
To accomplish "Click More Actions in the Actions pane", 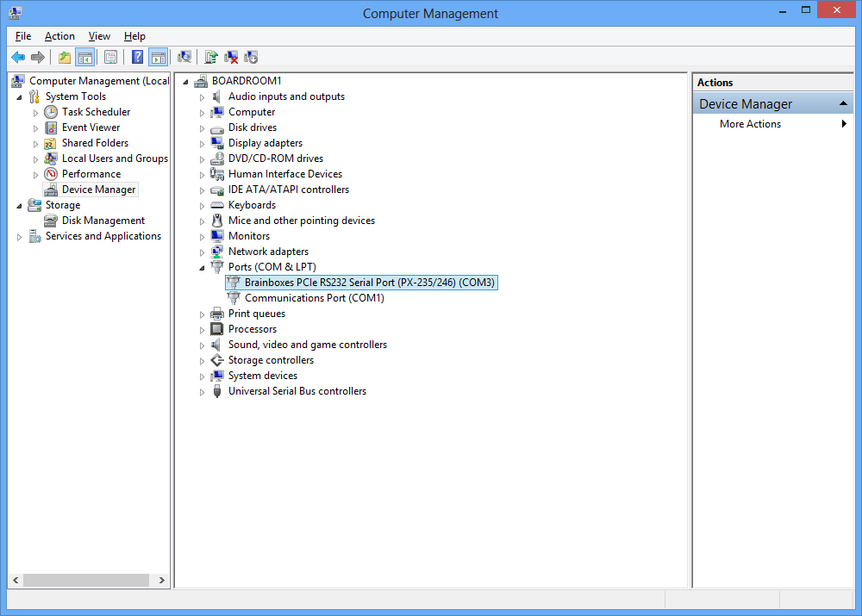I will 750,123.
